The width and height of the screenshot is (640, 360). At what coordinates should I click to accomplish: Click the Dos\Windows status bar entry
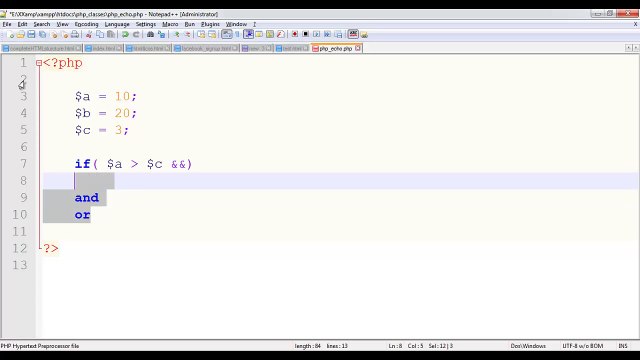(528, 346)
